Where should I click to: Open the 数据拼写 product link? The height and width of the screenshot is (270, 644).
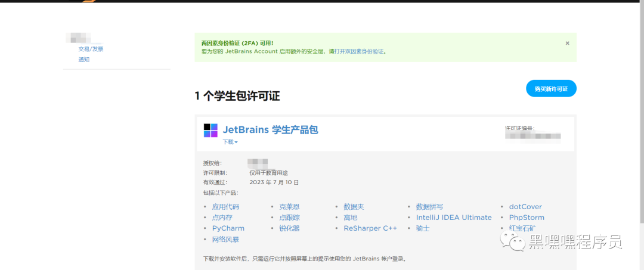[429, 207]
